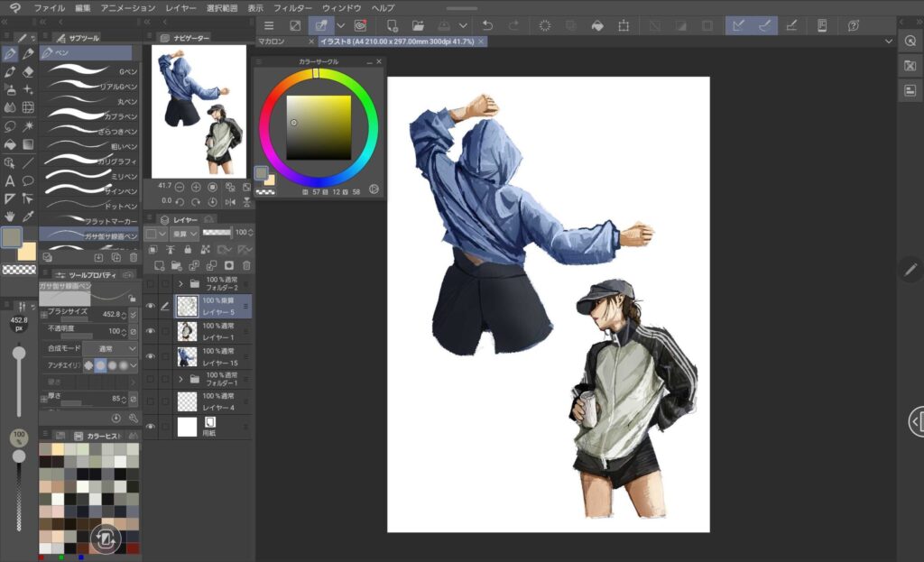Select the Gペン sub tool

[89, 70]
